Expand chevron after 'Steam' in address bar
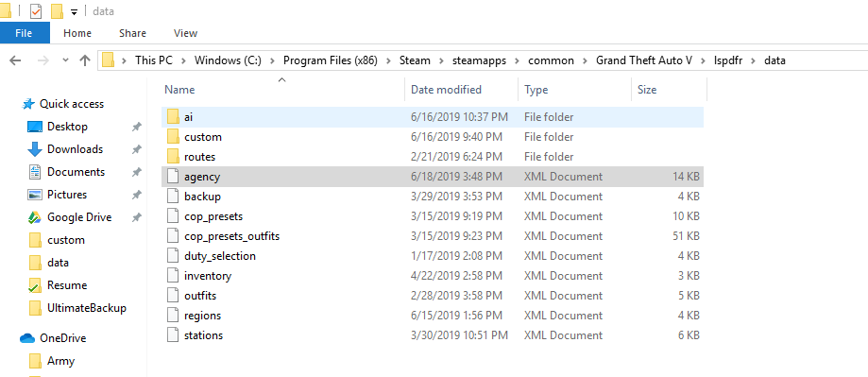This screenshot has height=377, width=868. click(441, 60)
